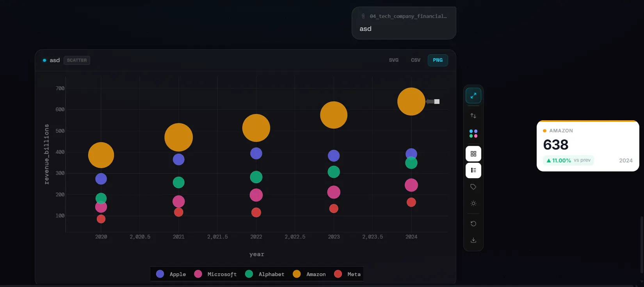This screenshot has width=644, height=287.
Task: Click the 100 y-axis tick label
Action: point(60,216)
